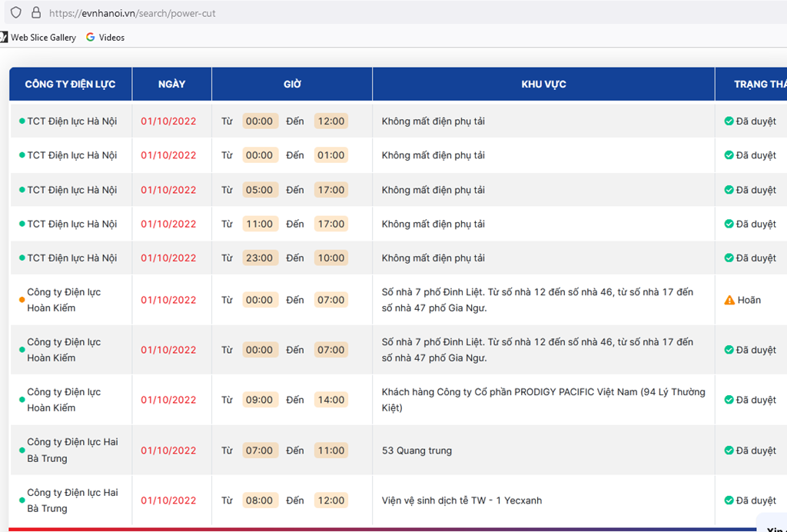
Task: Click the green check in Viện vệ sinh row
Action: (729, 500)
